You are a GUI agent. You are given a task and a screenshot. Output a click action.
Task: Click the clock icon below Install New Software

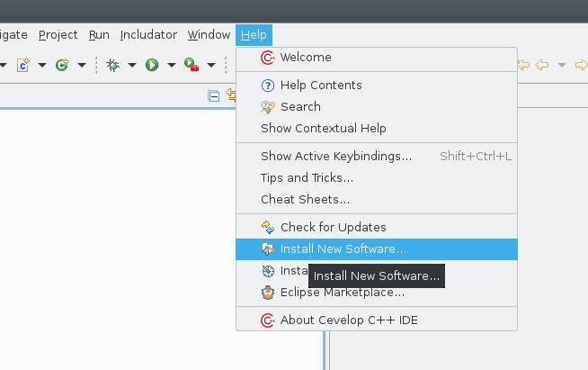tap(268, 271)
